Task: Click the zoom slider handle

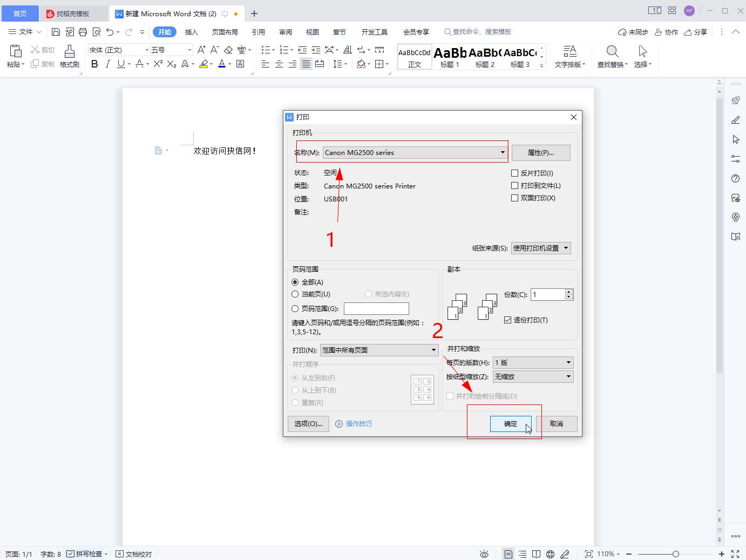Action: (675, 554)
